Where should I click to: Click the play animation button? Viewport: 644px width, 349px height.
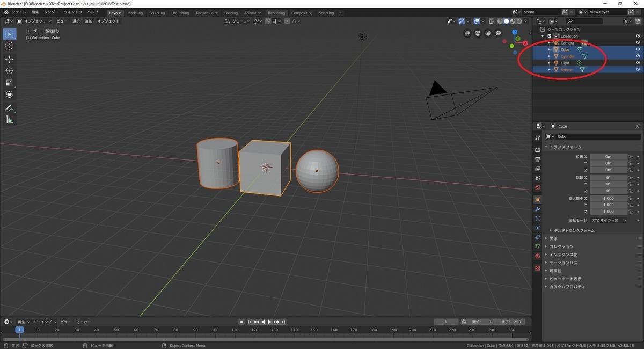(269, 322)
